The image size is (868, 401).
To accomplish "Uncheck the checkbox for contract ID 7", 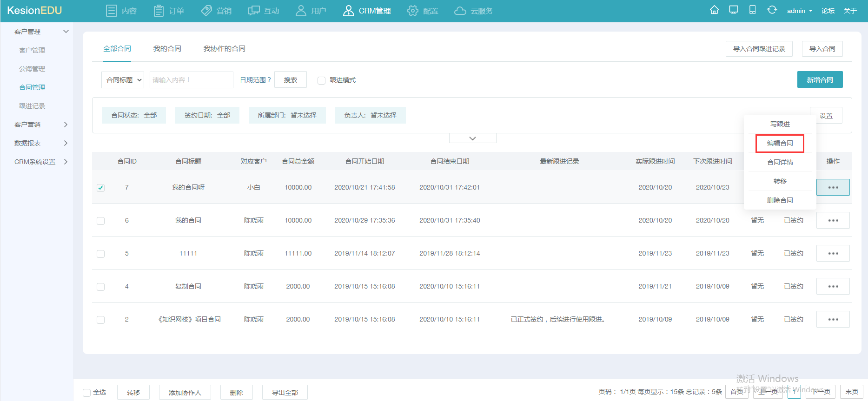I will point(100,188).
